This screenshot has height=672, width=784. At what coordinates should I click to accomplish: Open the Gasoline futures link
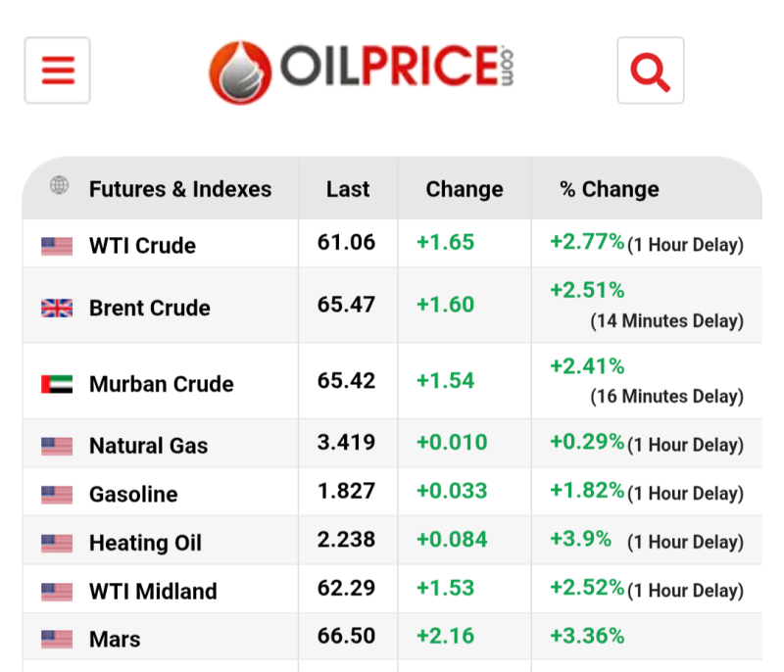click(133, 495)
